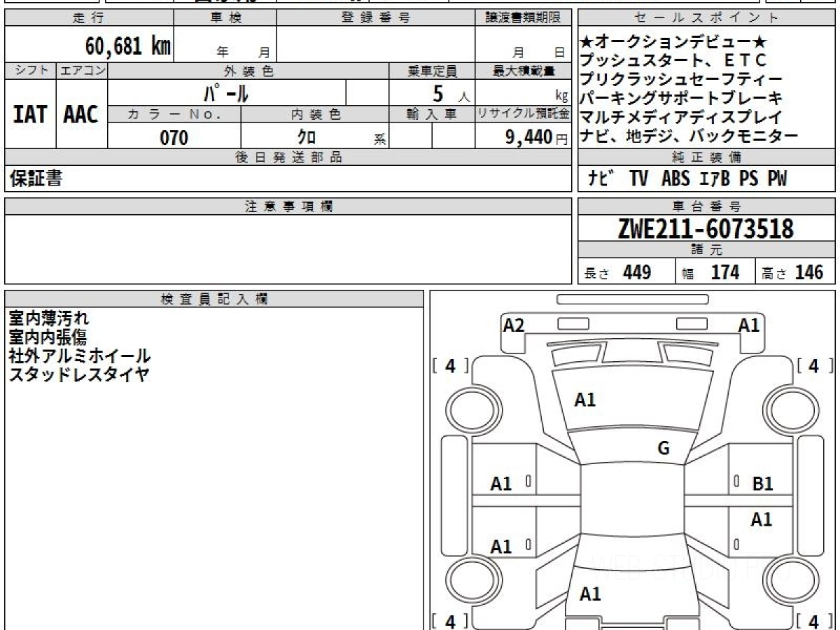Click the 最大積載量 header
This screenshot has width=840, height=630.
pos(524,71)
